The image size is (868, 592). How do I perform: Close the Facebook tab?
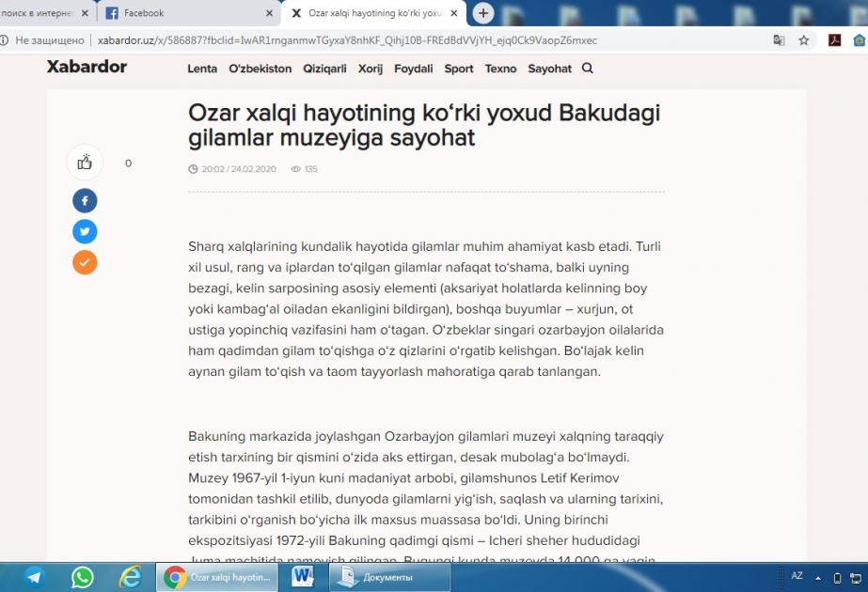pyautogui.click(x=270, y=13)
